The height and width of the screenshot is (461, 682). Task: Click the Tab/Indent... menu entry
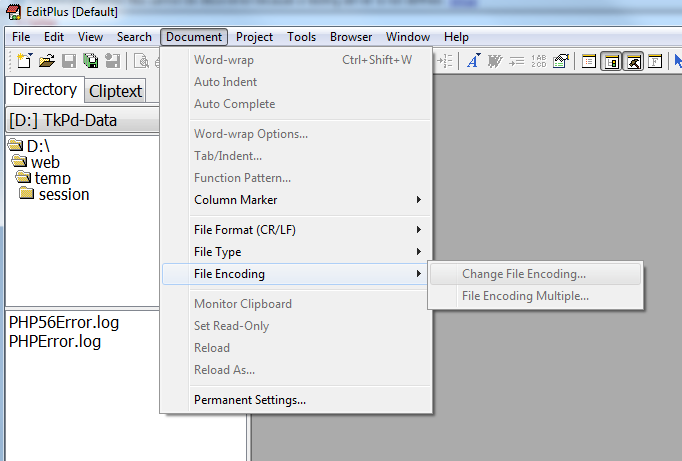click(296, 156)
